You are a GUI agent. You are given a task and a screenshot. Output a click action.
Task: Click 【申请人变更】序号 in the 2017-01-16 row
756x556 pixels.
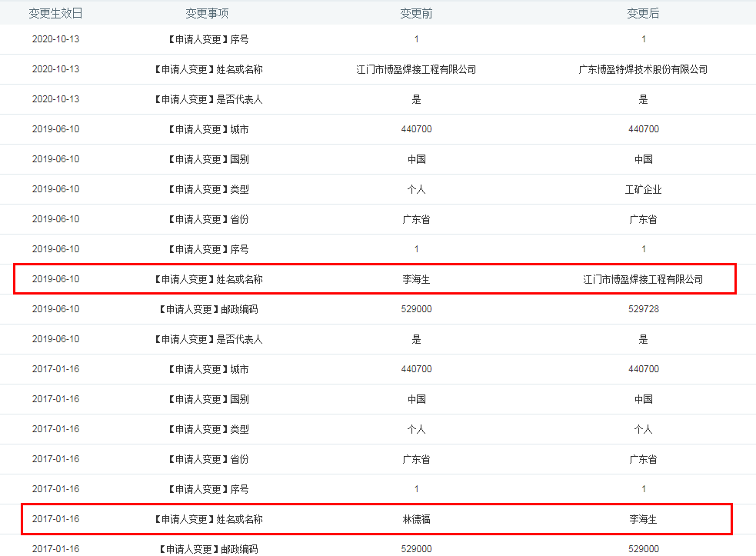tap(208, 489)
